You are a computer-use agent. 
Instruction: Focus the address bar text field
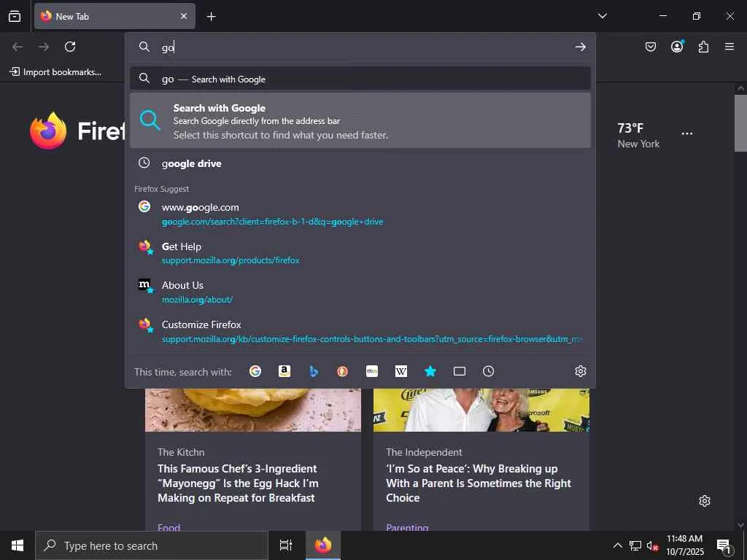pos(362,47)
